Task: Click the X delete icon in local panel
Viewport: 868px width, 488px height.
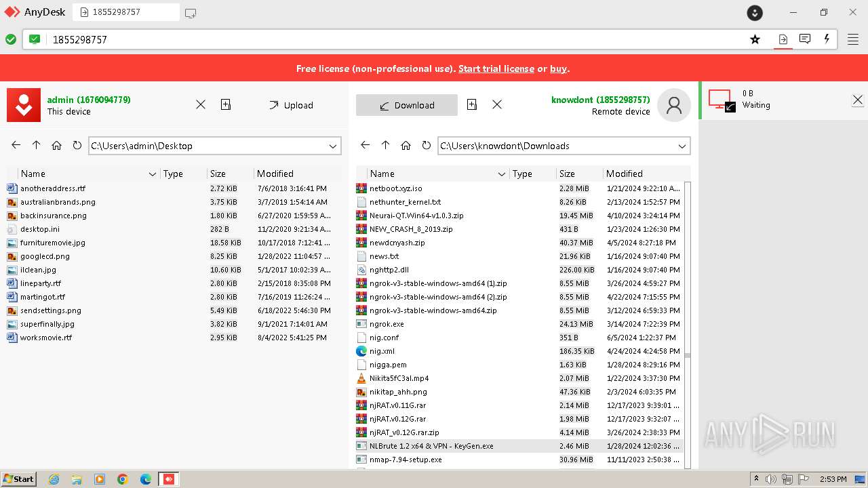Action: (x=201, y=104)
